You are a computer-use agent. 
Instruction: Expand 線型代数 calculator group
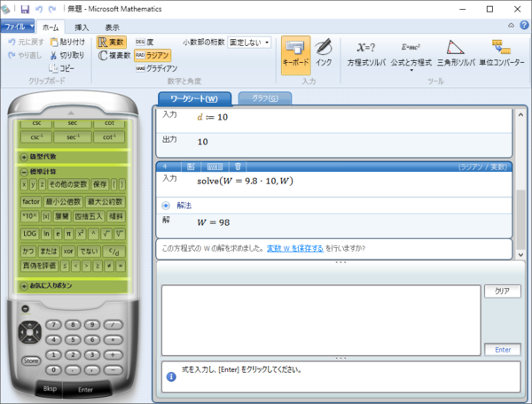pos(23,157)
